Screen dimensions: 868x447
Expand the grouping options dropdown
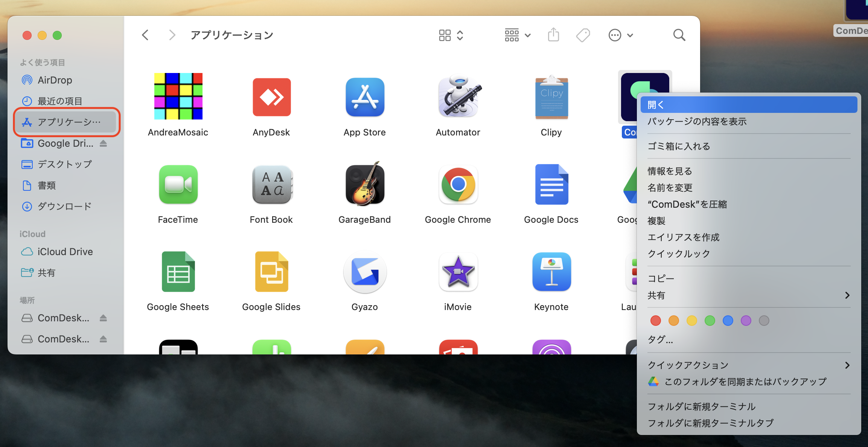518,35
